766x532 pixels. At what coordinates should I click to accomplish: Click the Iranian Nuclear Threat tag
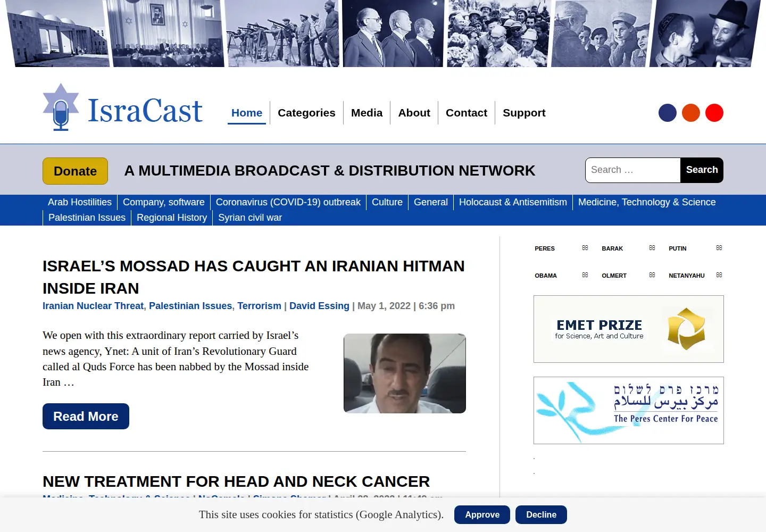click(x=93, y=306)
